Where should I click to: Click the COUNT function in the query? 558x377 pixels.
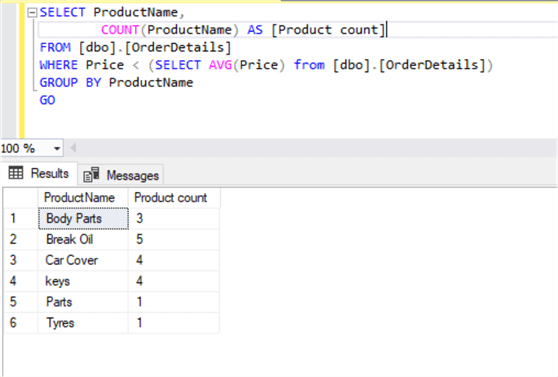[120, 30]
